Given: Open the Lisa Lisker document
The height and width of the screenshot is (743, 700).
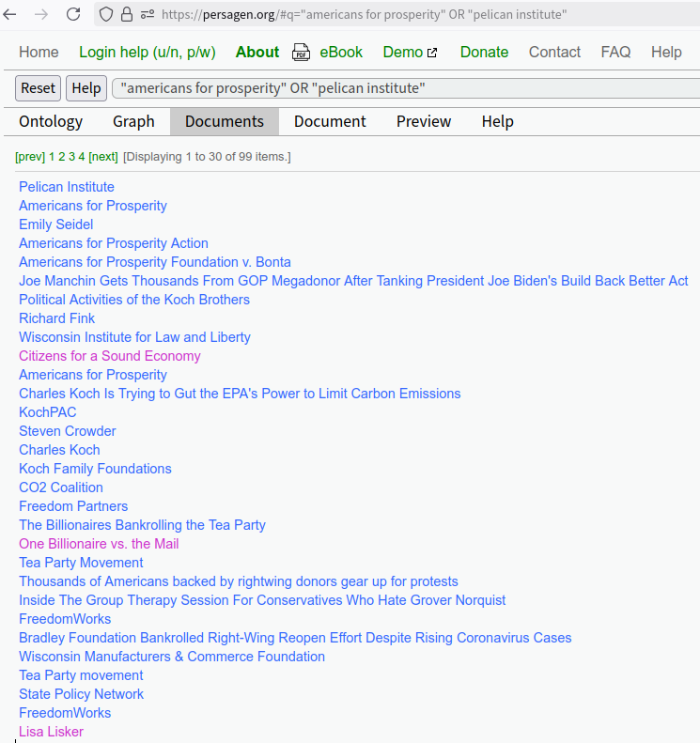Looking at the screenshot, I should (51, 732).
